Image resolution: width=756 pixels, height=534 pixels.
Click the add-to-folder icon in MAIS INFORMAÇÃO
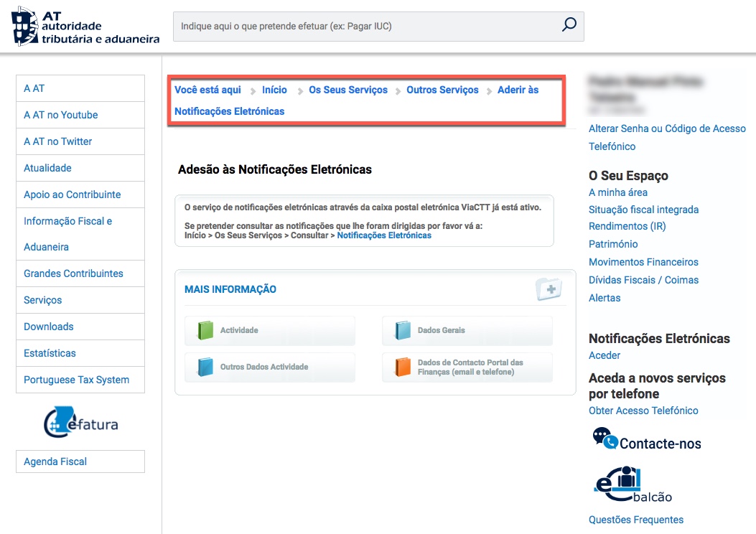(548, 289)
